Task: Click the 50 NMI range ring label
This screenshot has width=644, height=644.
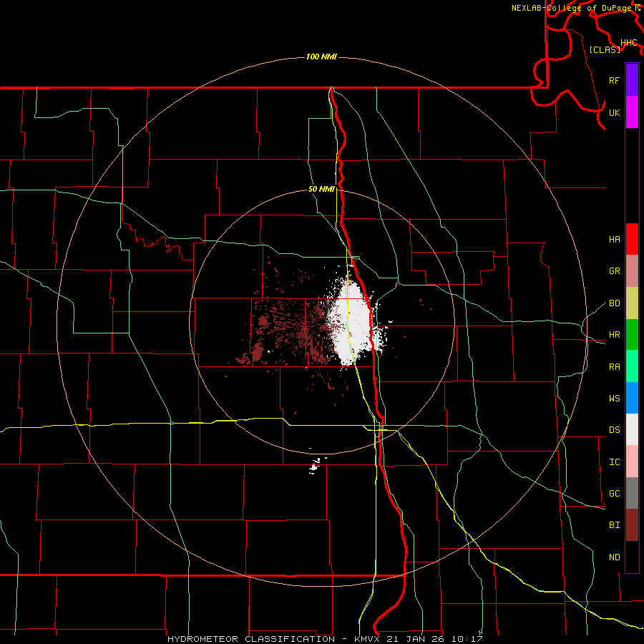Action: (x=321, y=189)
